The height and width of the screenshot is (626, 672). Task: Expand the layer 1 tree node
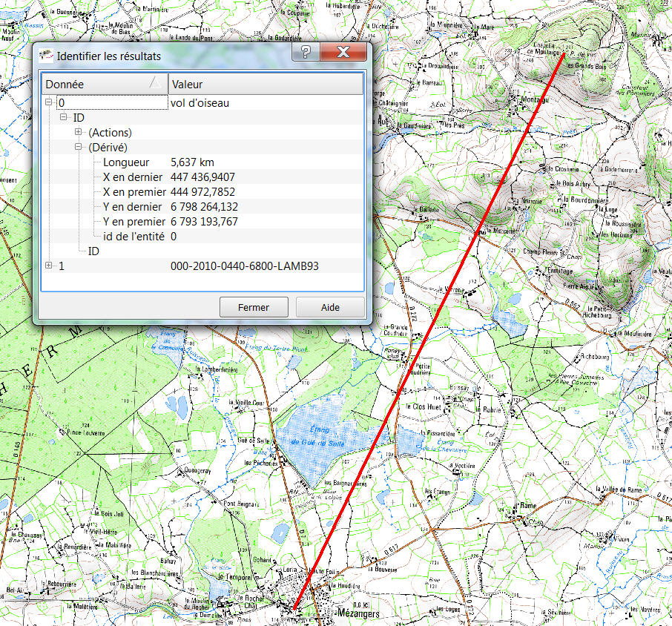pyautogui.click(x=49, y=265)
